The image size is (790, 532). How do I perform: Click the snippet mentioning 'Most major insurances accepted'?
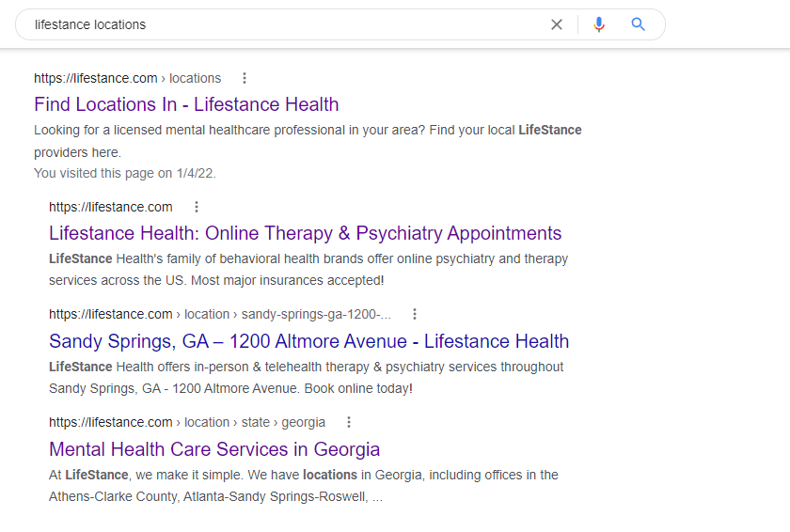point(308,269)
